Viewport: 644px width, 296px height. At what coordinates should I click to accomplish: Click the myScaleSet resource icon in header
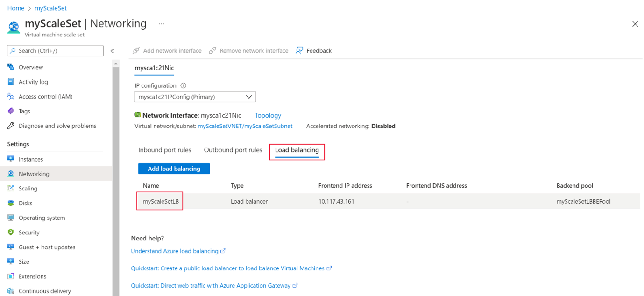tap(14, 28)
